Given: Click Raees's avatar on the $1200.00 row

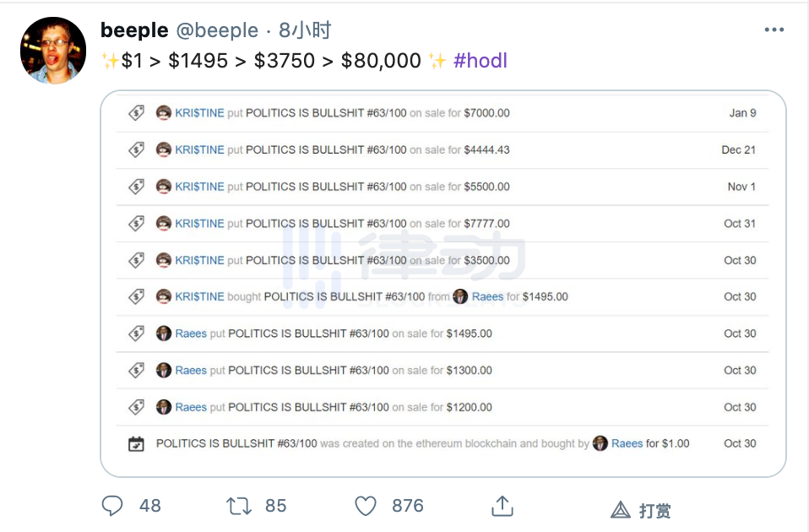Looking at the screenshot, I should coord(164,407).
